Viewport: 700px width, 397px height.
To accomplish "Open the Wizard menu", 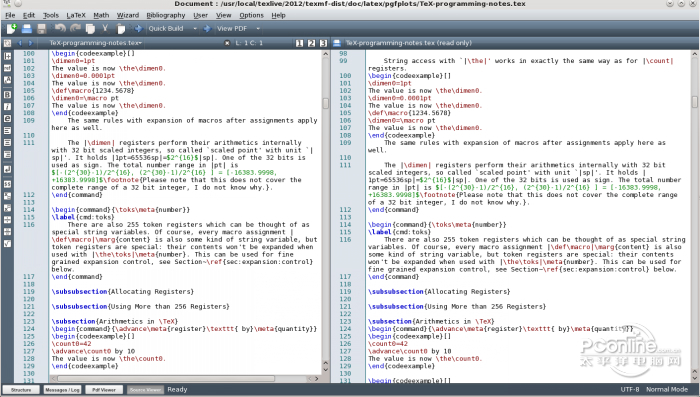I will coord(128,15).
